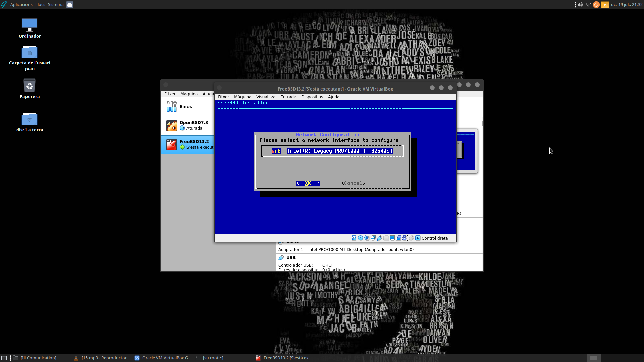Screen dimensions: 644x362
Task: Select the OpenBSD7.3 virtual machine
Action: point(187,125)
